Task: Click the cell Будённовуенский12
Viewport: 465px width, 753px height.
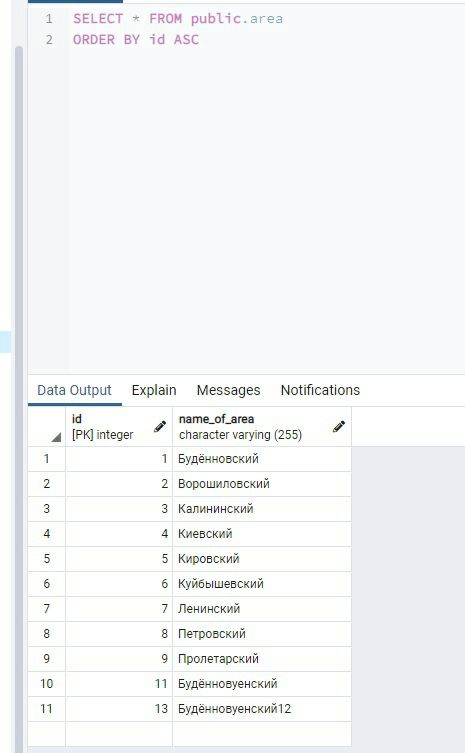Action: click(x=262, y=709)
